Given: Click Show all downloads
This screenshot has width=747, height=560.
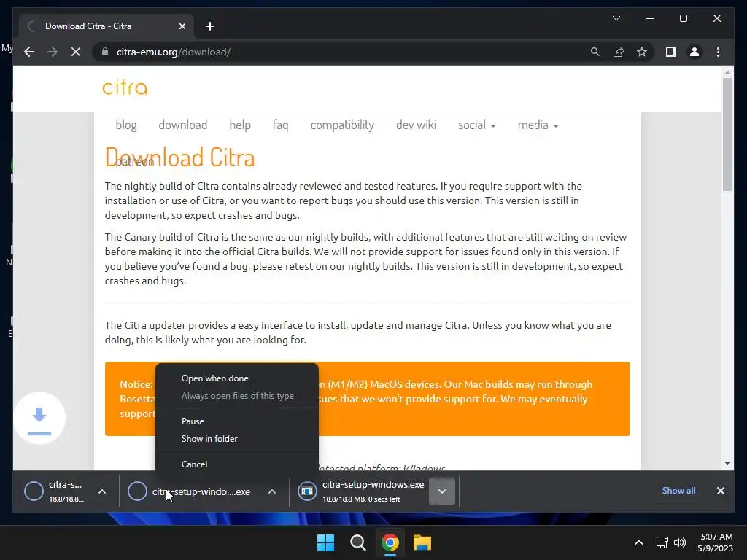Looking at the screenshot, I should coord(678,491).
